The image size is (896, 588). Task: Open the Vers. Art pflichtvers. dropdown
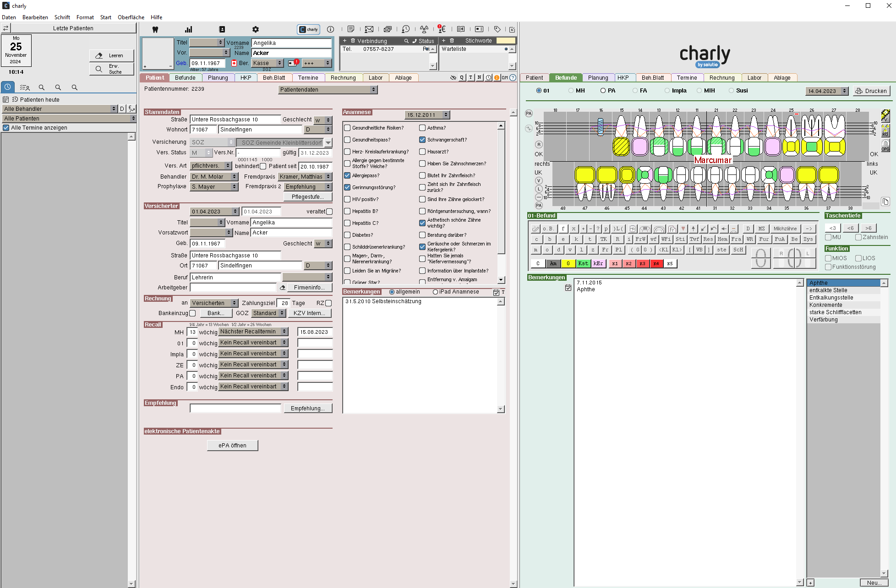[211, 166]
